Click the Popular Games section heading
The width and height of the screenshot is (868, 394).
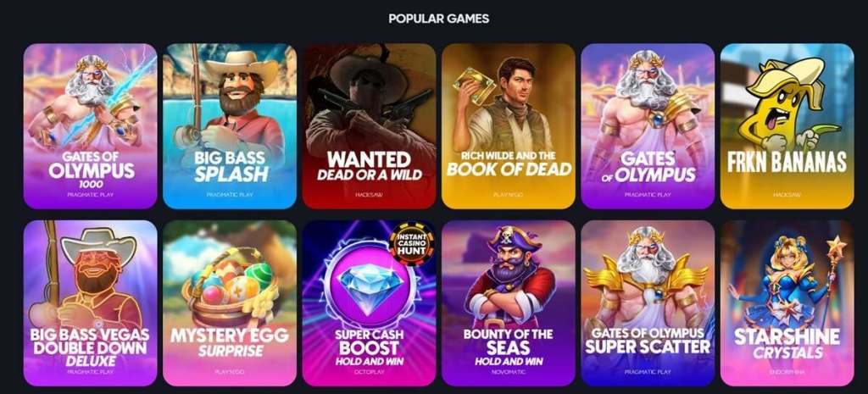(x=438, y=19)
